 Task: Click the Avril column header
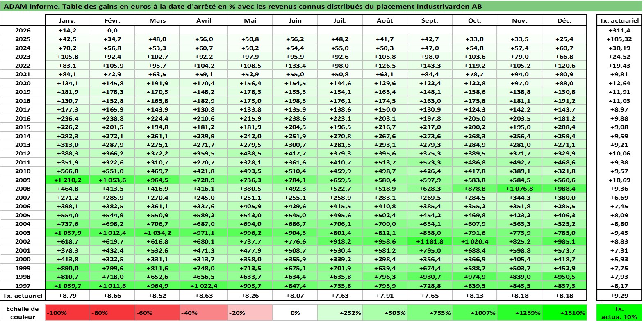[204, 20]
